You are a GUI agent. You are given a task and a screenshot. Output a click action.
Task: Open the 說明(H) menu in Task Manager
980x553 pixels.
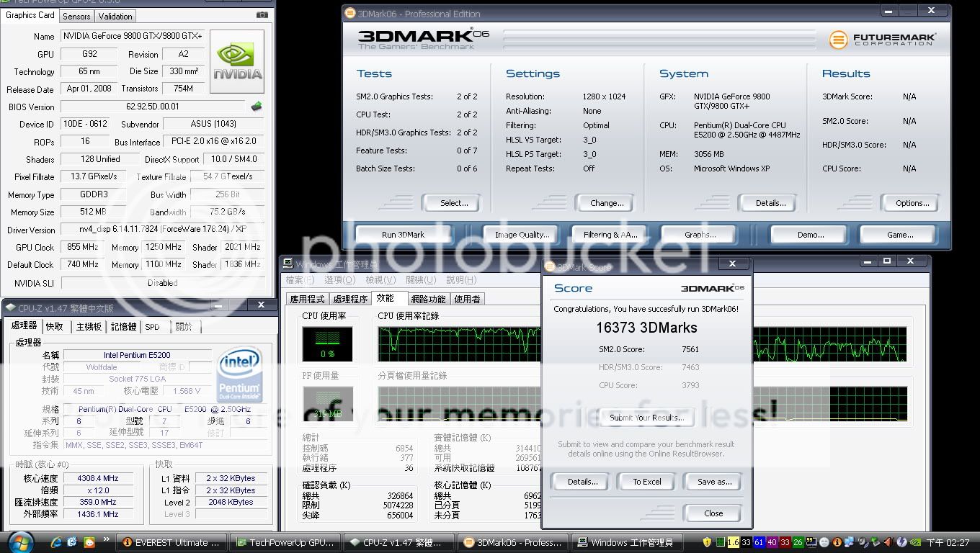[x=461, y=279]
